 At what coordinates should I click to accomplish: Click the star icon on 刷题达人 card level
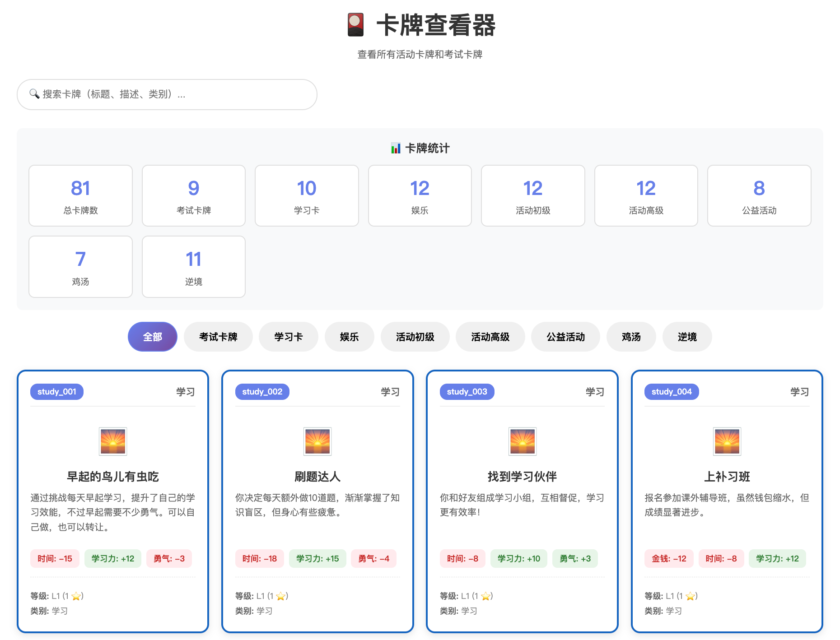point(281,596)
